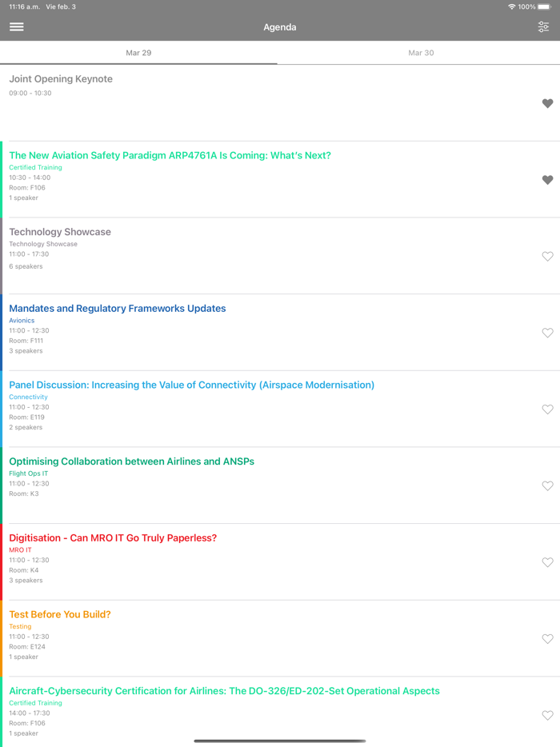
Task: Click the Connectivity track label
Action: (x=28, y=397)
